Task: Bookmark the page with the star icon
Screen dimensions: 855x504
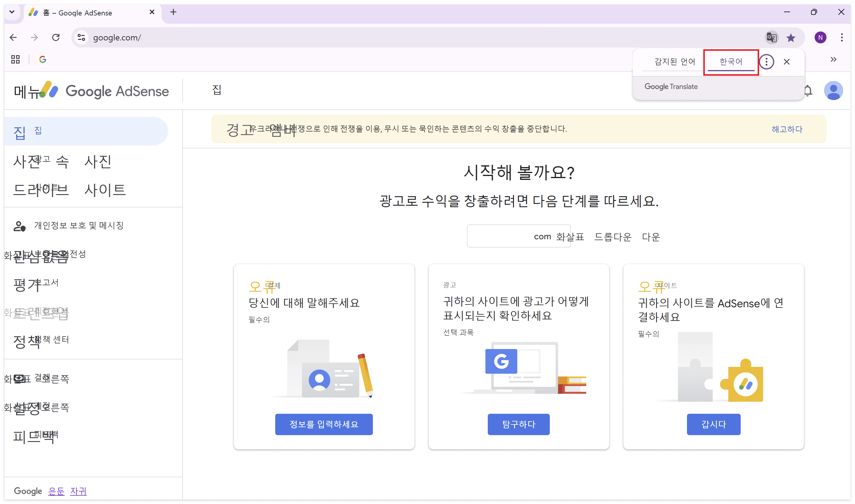Action: [x=791, y=37]
